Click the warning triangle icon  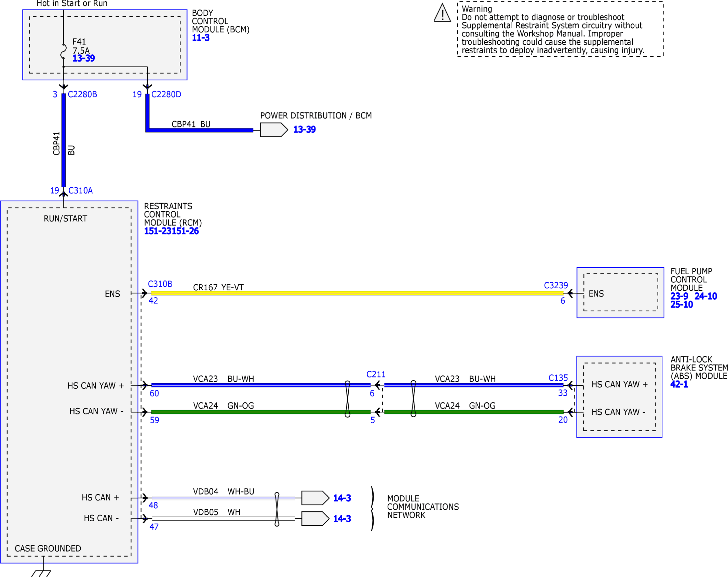pos(442,13)
